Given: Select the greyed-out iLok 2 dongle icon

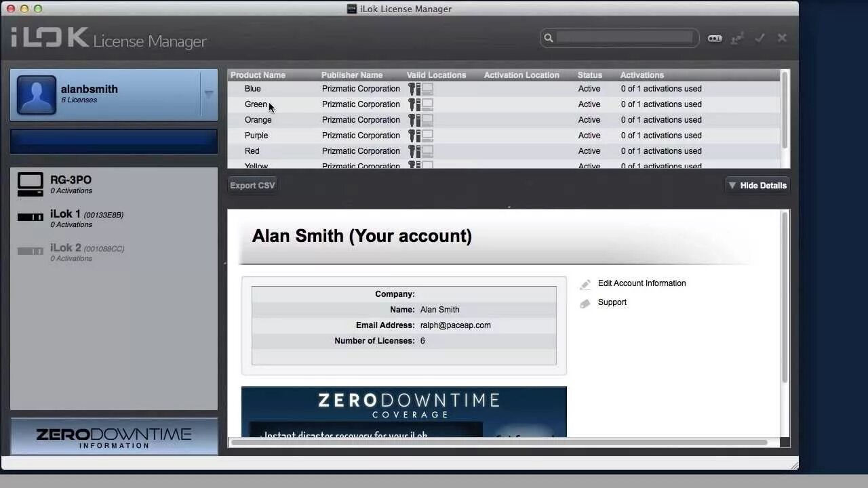Looking at the screenshot, I should [31, 251].
